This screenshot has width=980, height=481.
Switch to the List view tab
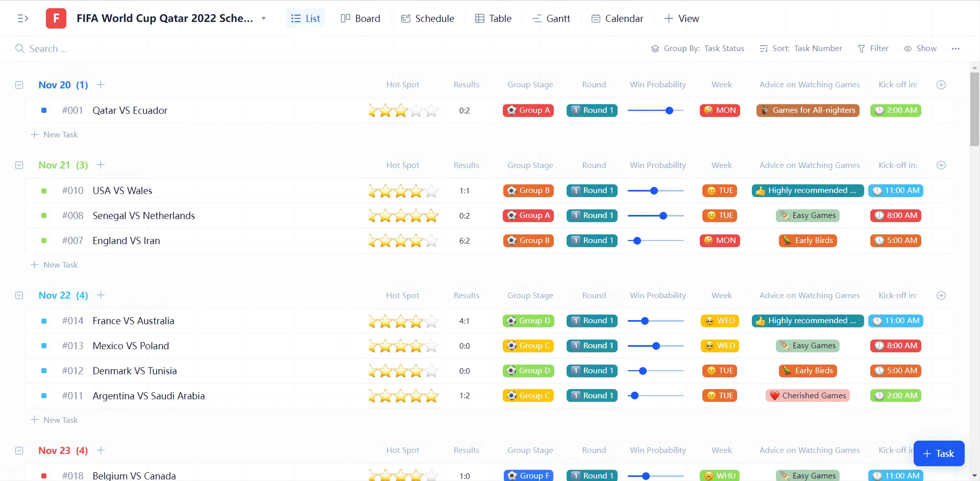[x=305, y=18]
